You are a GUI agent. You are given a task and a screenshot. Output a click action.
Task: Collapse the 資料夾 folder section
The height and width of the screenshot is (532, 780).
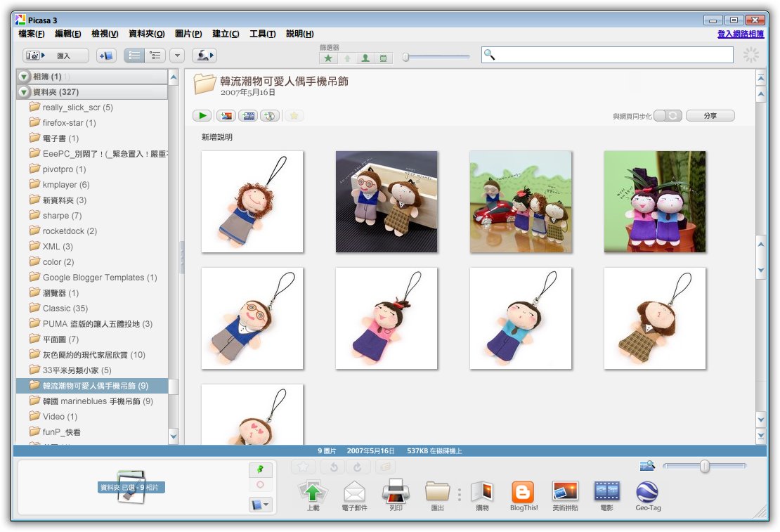coord(24,91)
